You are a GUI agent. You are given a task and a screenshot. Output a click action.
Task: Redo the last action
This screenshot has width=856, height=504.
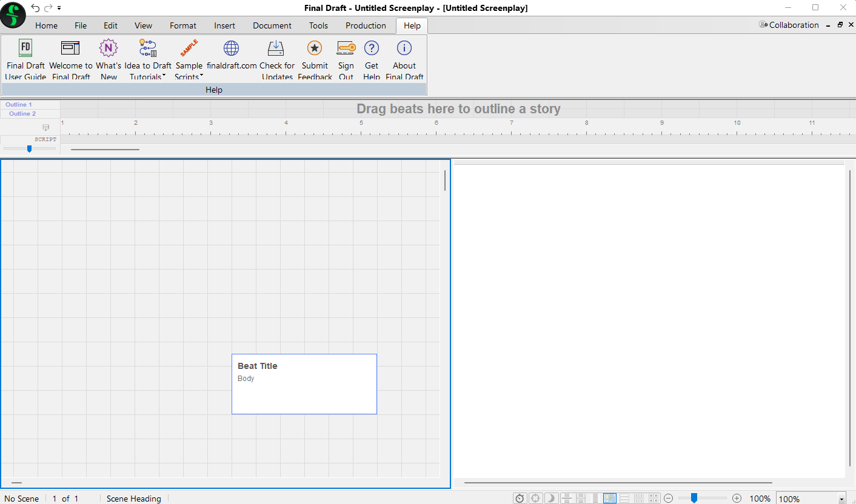tap(48, 8)
